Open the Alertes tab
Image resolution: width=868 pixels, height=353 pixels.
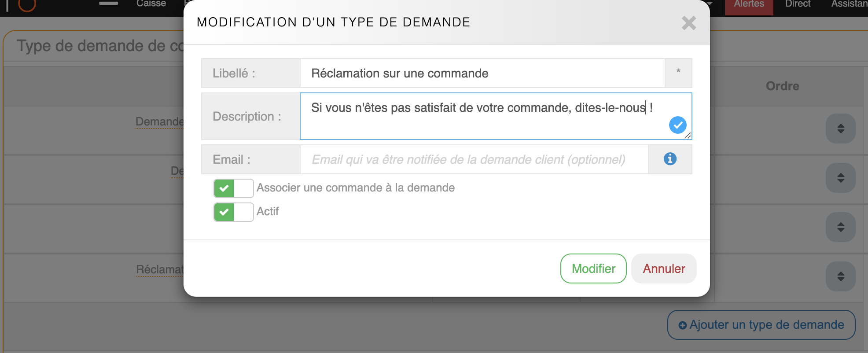(749, 4)
